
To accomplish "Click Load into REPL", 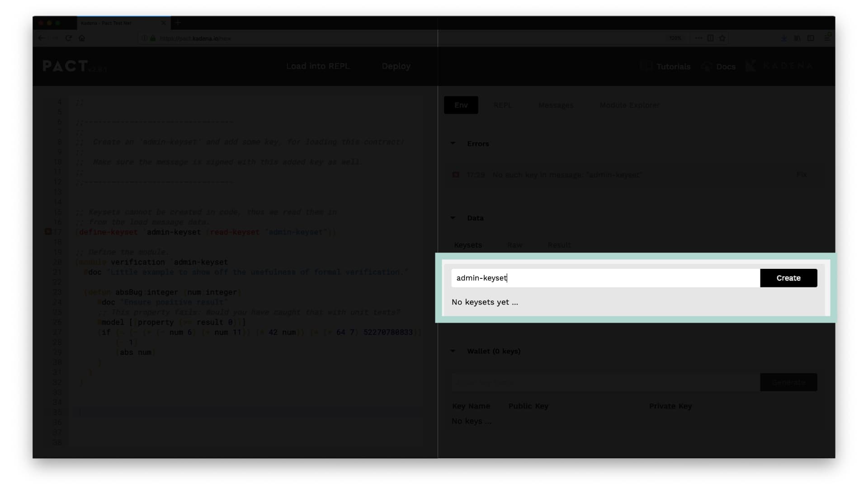I will coord(318,66).
